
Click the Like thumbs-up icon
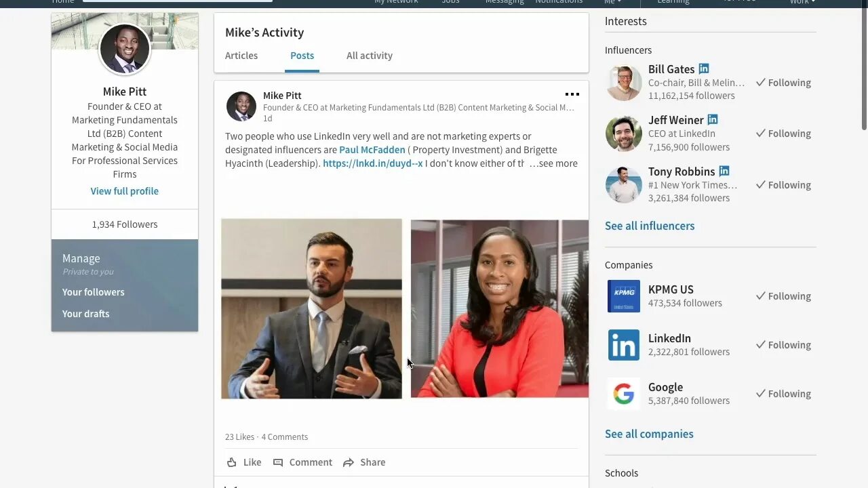[232, 462]
